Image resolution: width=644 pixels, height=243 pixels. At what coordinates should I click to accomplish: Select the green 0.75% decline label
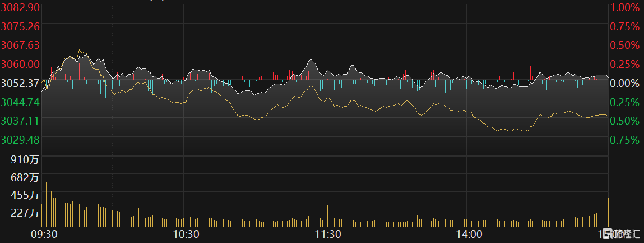(624, 139)
